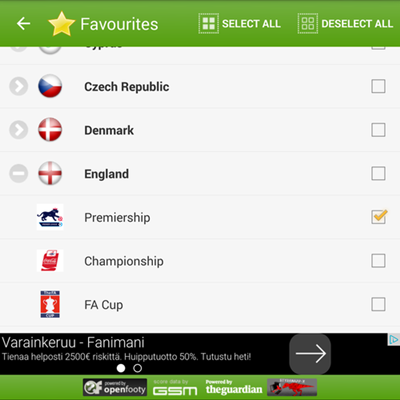Click the theguardian sponsor logo
This screenshot has width=400, height=400.
click(x=234, y=387)
